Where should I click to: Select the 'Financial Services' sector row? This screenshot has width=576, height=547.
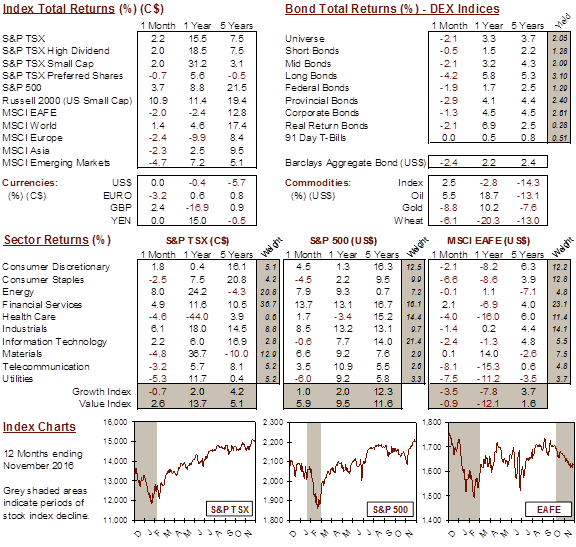pos(42,305)
